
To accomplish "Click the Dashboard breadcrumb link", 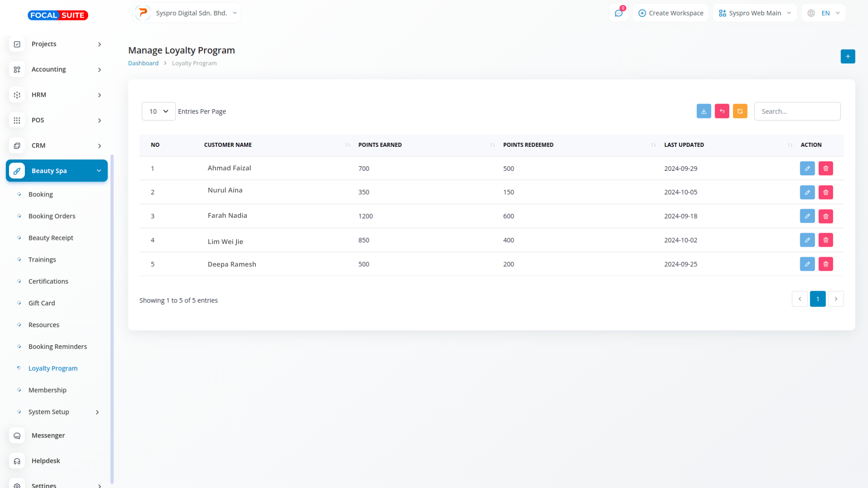I will coord(143,63).
